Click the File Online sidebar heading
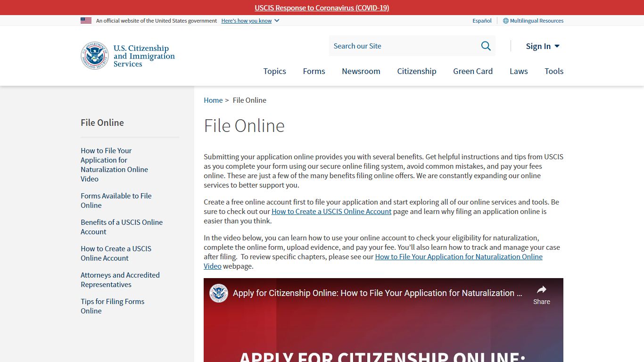Viewport: 644px width, 362px height. (102, 123)
